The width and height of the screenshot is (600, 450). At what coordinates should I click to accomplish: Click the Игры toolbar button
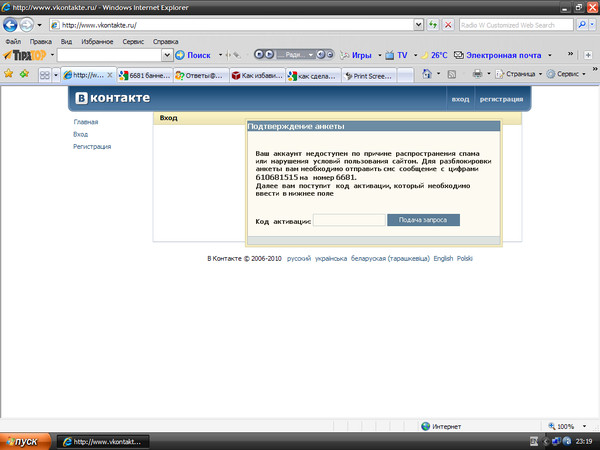coord(356,55)
